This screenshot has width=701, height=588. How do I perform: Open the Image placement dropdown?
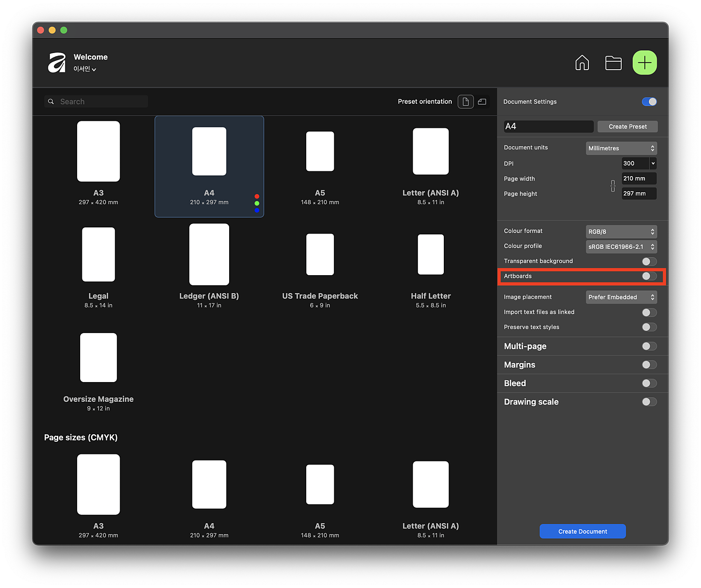pos(621,297)
